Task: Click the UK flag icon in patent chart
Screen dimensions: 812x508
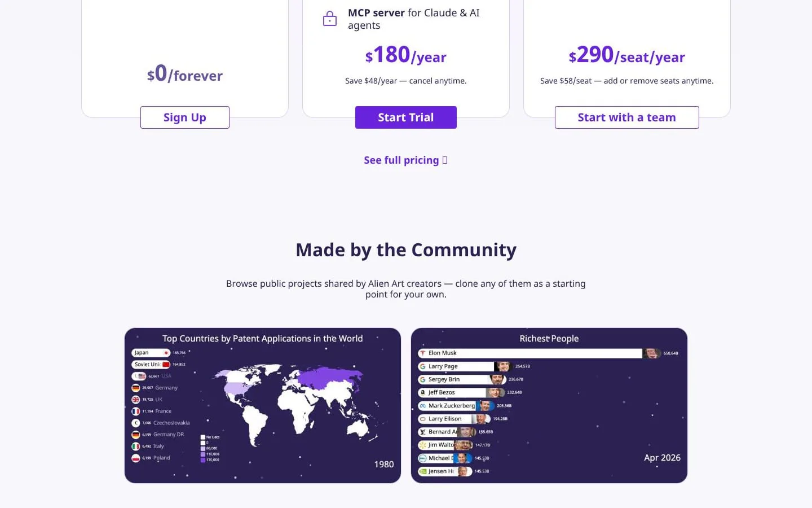Action: click(x=136, y=400)
